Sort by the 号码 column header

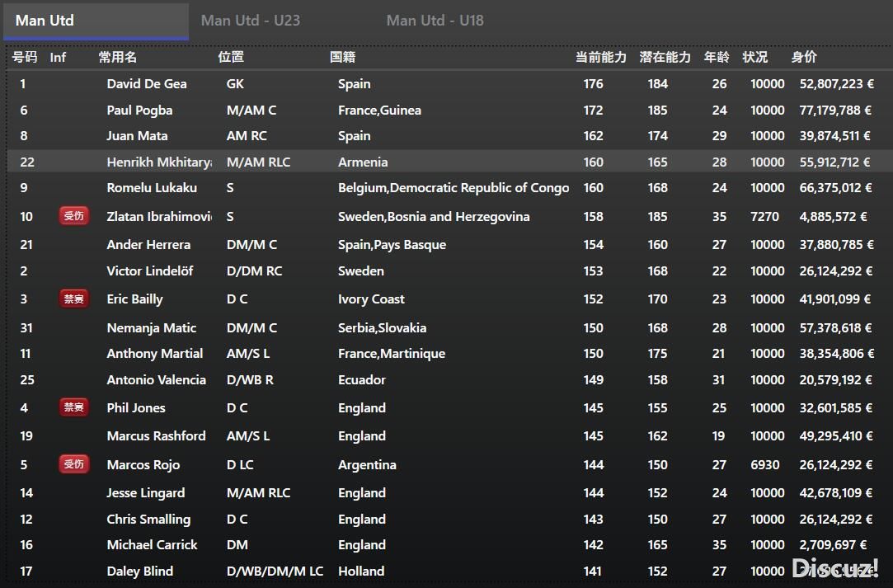[25, 57]
